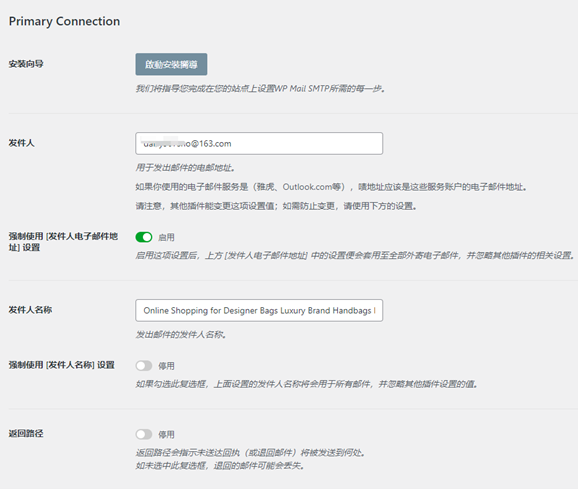Click the 强制使用 [发件人电子邮件地址] 设置 label
578x489 pixels.
pos(63,242)
